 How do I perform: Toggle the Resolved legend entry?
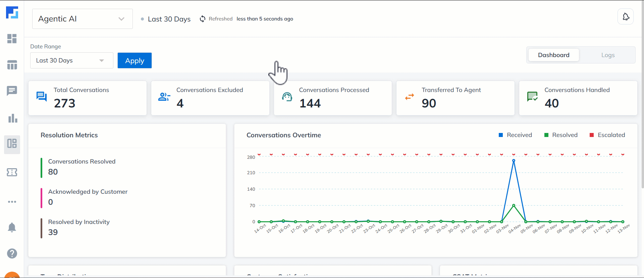click(x=561, y=135)
